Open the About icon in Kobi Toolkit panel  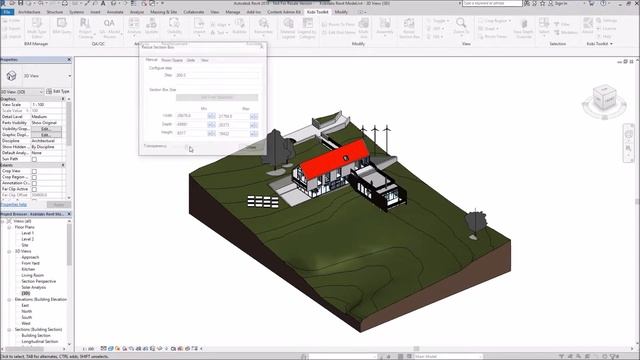pyautogui.click(x=588, y=26)
